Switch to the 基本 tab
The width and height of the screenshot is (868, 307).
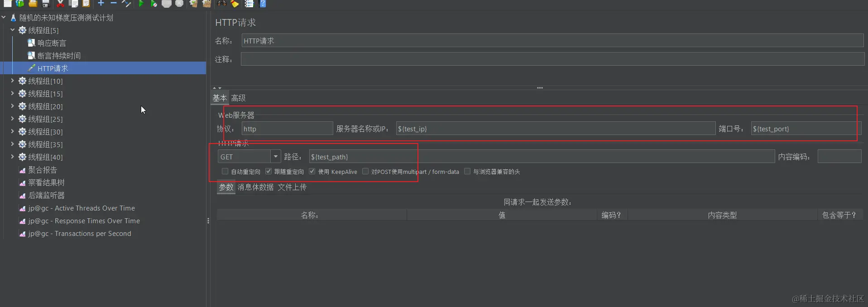tap(220, 98)
